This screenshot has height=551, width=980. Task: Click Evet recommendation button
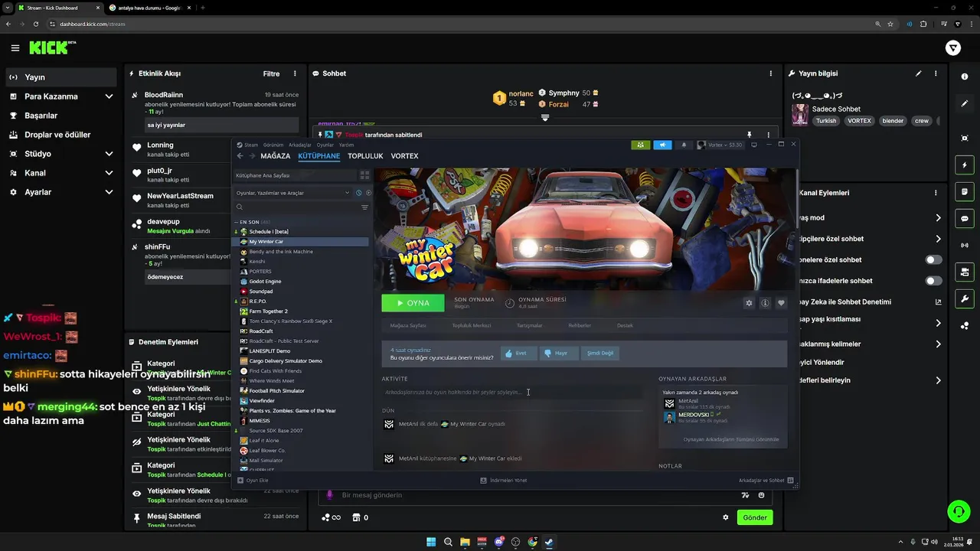click(x=518, y=354)
